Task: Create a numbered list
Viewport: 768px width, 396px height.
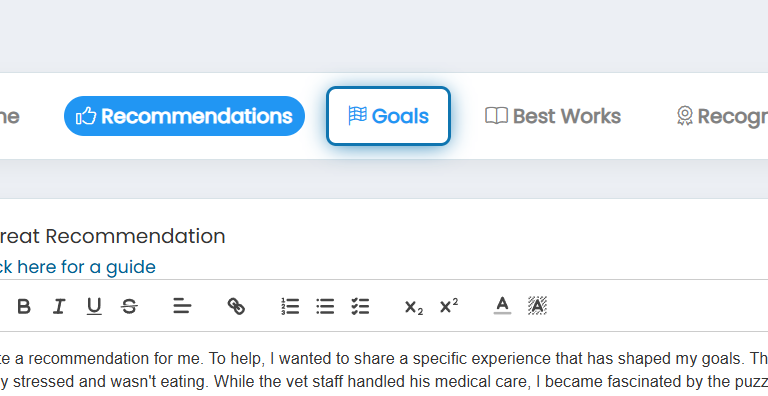Action: (290, 306)
